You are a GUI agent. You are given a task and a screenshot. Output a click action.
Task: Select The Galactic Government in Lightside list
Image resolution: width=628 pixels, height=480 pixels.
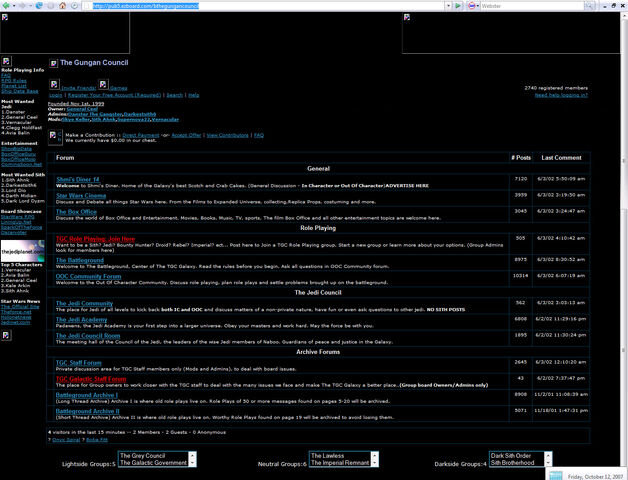pos(153,463)
